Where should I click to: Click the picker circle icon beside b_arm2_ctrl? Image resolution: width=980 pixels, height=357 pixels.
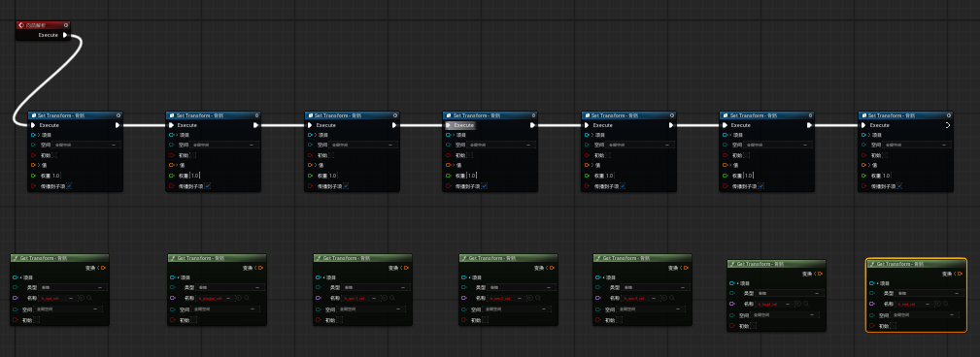coord(530,298)
